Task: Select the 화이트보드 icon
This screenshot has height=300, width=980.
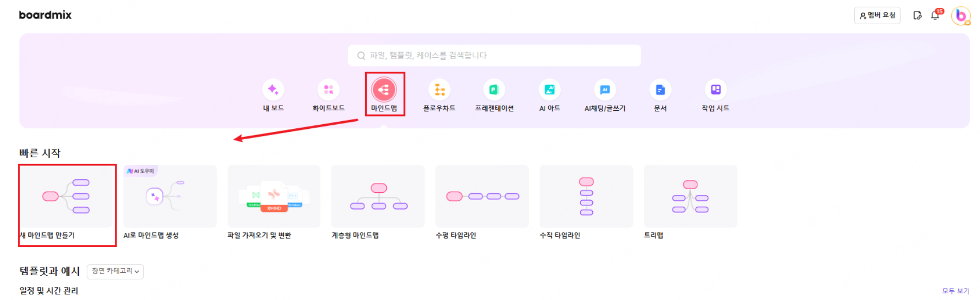Action: (x=329, y=90)
